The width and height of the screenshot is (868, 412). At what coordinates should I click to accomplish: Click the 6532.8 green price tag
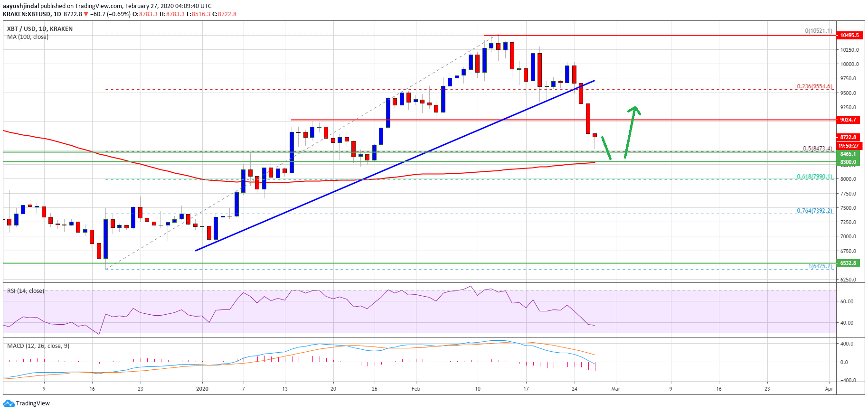(x=848, y=263)
